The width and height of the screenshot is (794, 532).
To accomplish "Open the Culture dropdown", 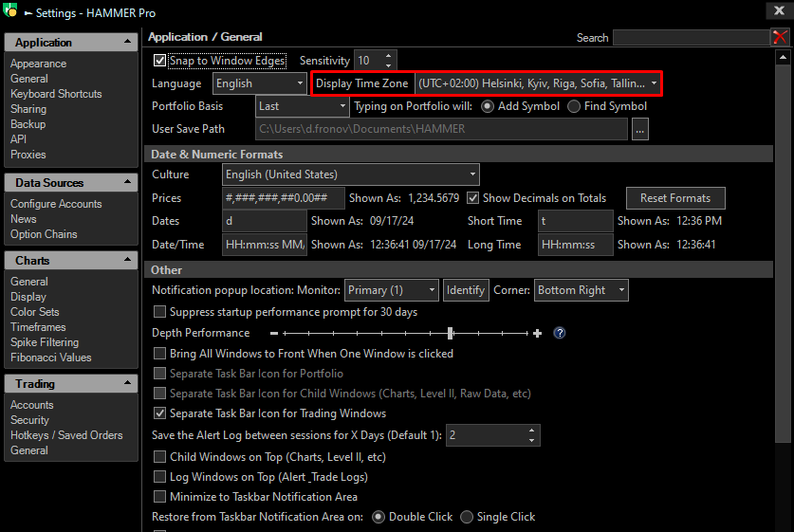I will pos(350,174).
